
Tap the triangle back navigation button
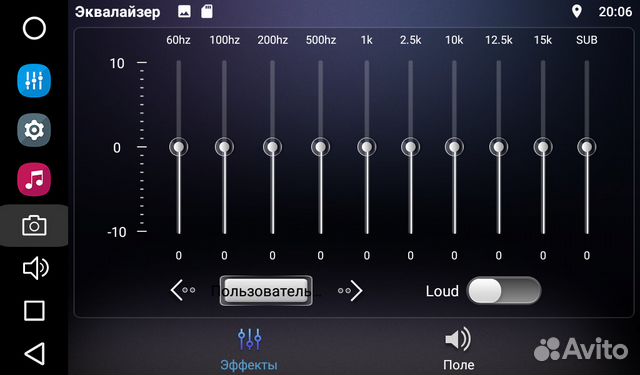coord(35,353)
